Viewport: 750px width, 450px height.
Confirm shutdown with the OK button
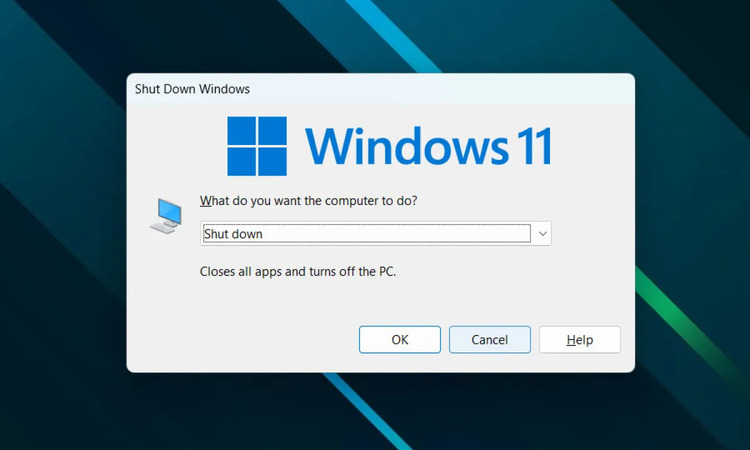[400, 339]
